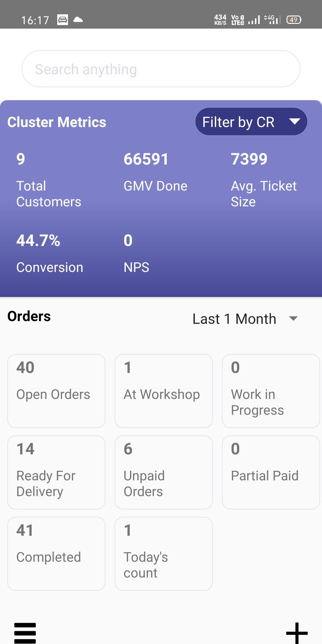Tap the plus add icon

[297, 633]
